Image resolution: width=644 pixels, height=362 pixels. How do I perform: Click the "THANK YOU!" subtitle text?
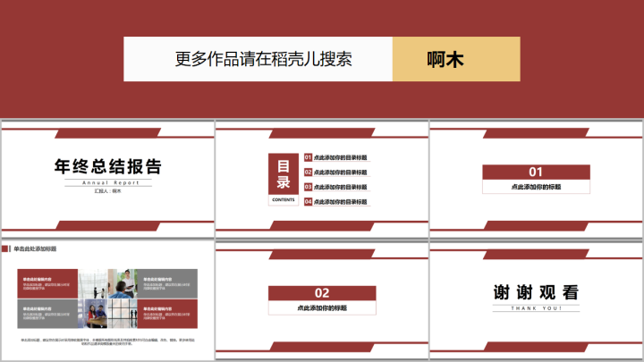coord(536,308)
